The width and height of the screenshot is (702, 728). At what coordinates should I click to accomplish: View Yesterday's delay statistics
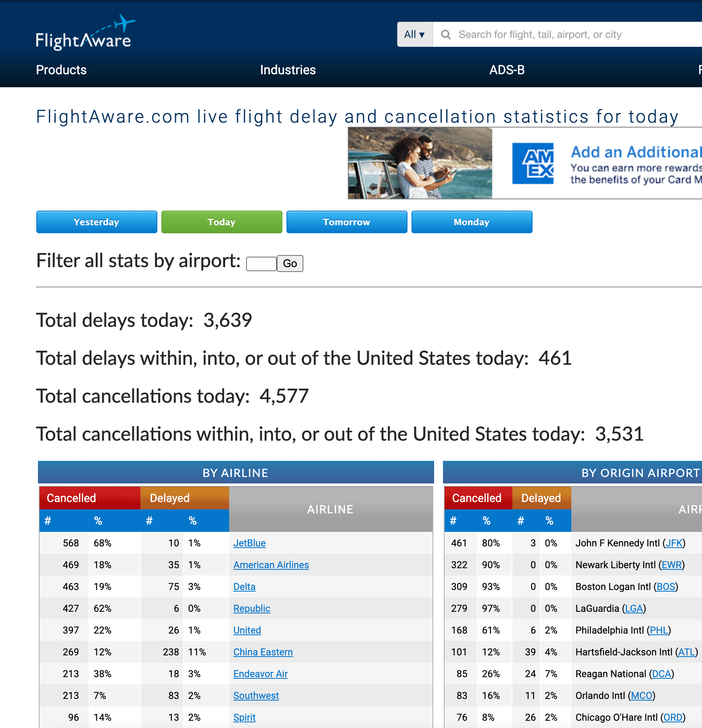pyautogui.click(x=96, y=222)
